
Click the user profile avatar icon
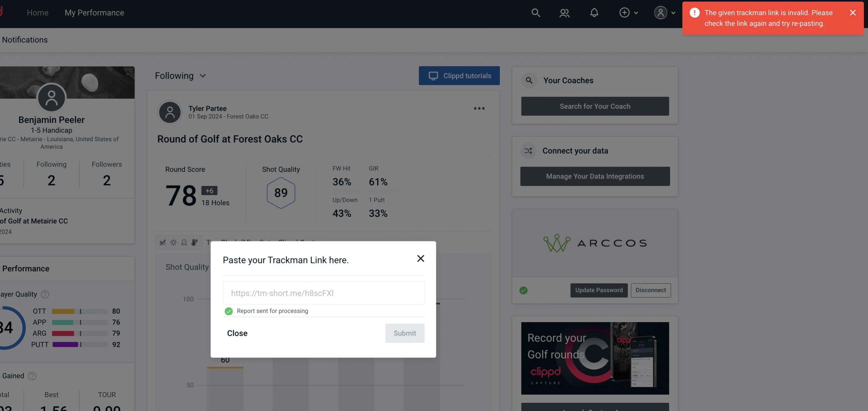coord(660,12)
